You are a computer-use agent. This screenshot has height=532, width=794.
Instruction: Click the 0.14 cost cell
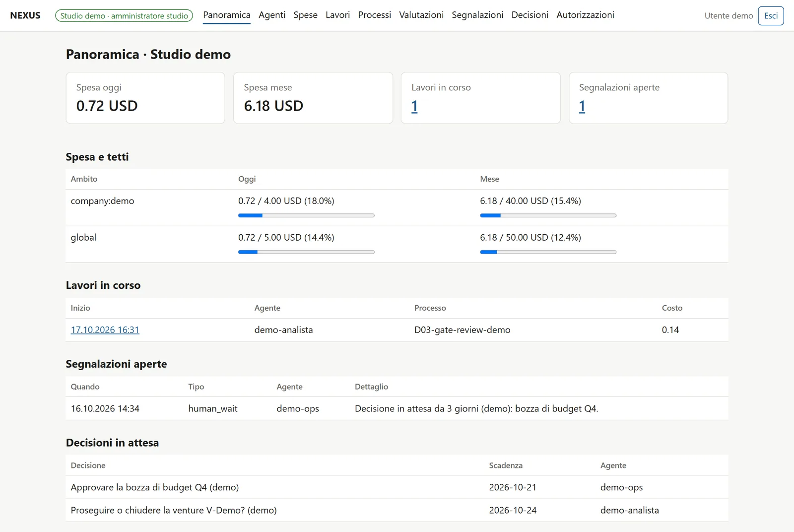point(670,330)
